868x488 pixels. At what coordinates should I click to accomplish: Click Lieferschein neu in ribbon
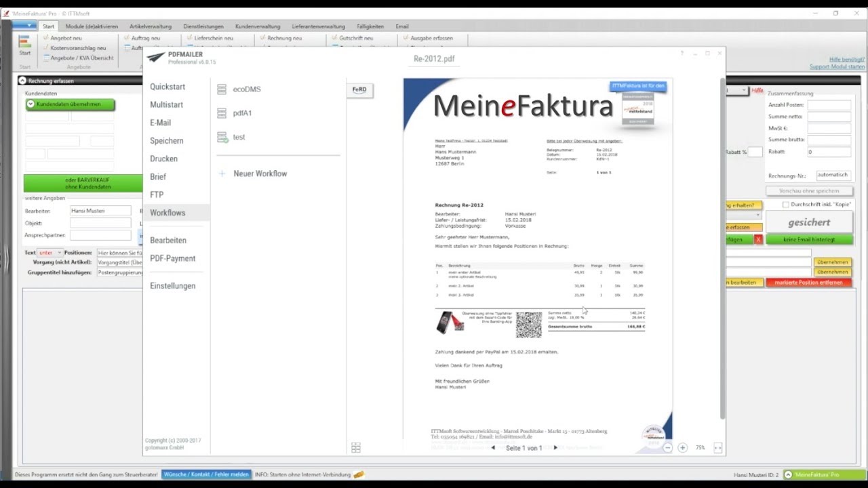point(210,38)
